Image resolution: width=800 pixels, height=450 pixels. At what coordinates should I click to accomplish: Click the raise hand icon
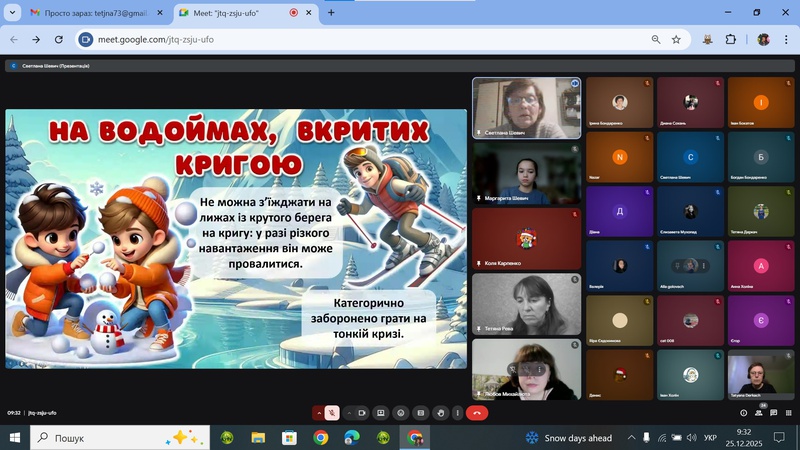point(440,412)
